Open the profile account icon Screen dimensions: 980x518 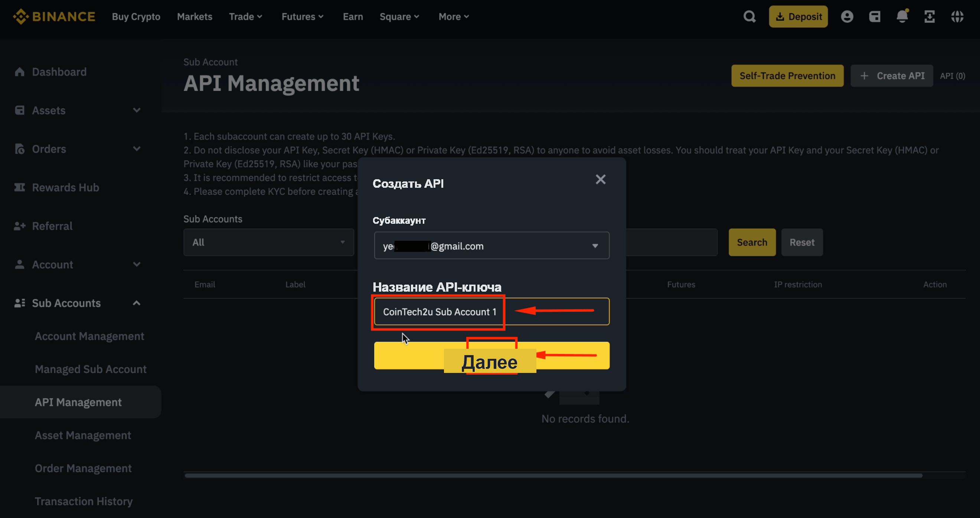click(x=847, y=17)
